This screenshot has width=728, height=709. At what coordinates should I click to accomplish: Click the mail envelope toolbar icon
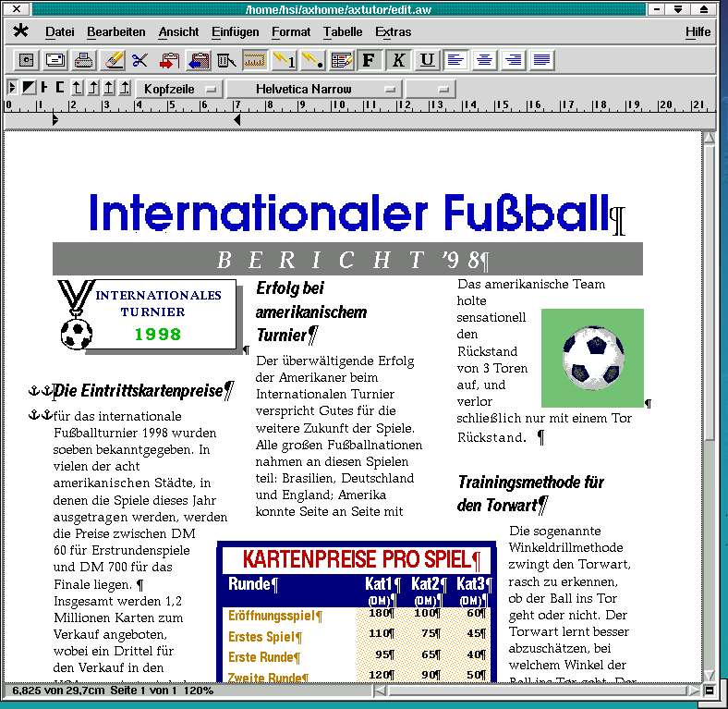click(55, 61)
